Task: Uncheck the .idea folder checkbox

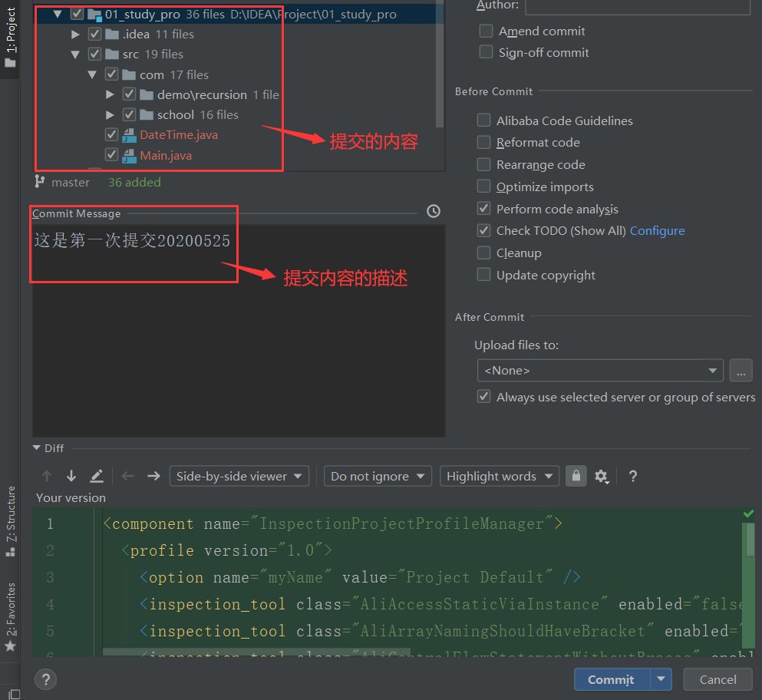Action: point(94,34)
